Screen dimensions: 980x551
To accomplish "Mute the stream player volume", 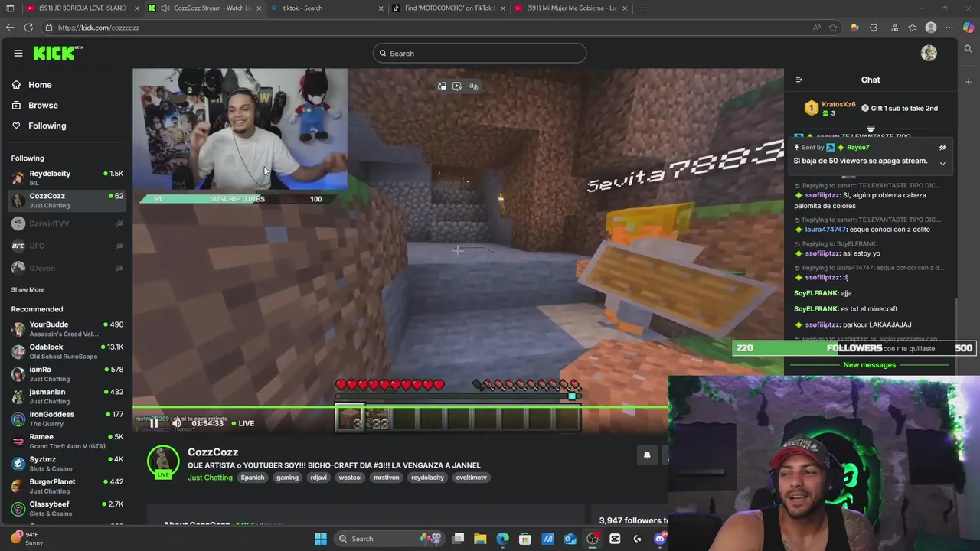I will click(176, 423).
